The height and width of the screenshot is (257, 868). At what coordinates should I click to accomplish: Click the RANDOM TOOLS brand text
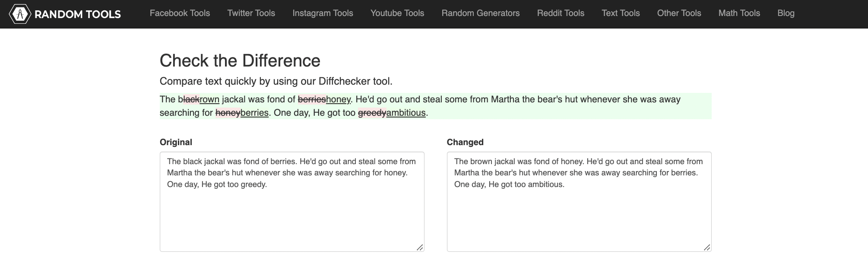pos(78,15)
